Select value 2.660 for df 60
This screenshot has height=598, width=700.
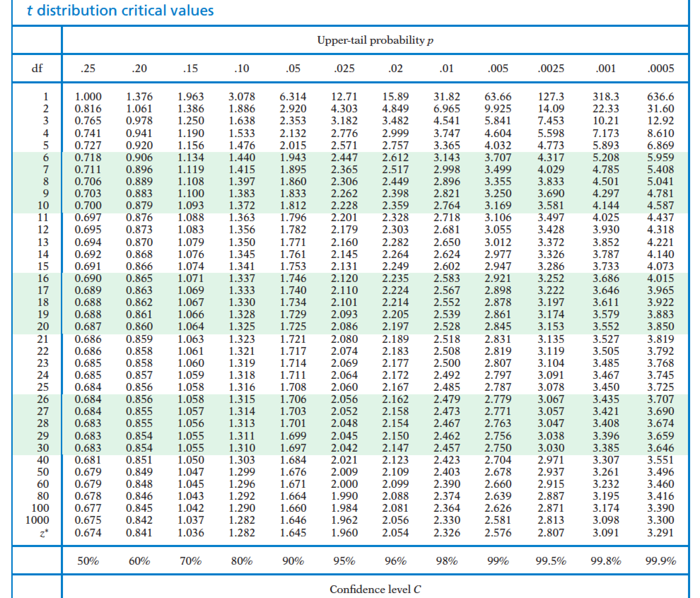click(x=498, y=484)
